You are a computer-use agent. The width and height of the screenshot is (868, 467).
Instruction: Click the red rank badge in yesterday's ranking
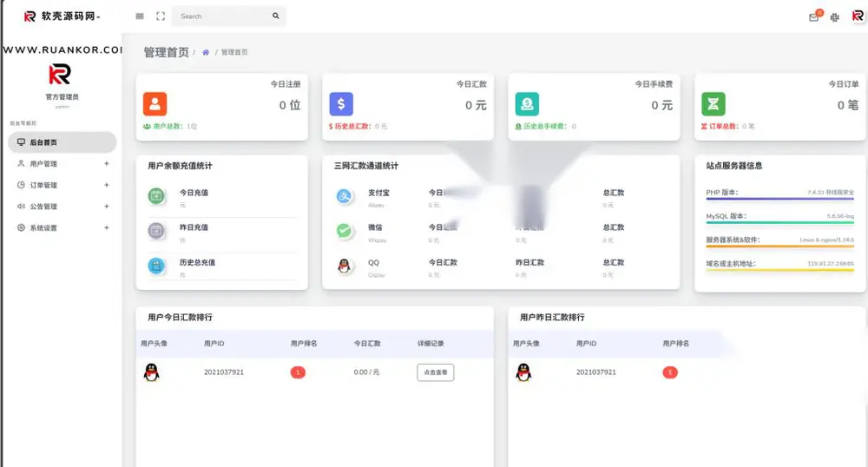pos(670,372)
